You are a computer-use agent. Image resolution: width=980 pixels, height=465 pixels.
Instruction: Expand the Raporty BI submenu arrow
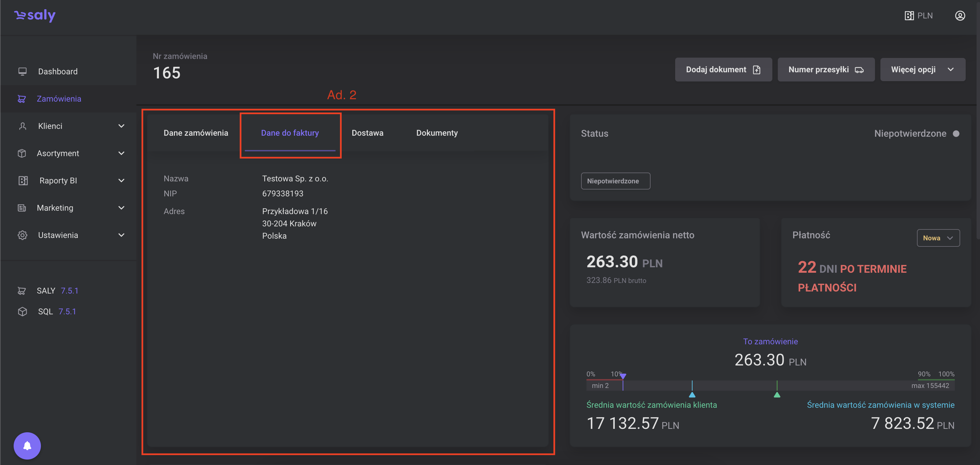click(121, 181)
